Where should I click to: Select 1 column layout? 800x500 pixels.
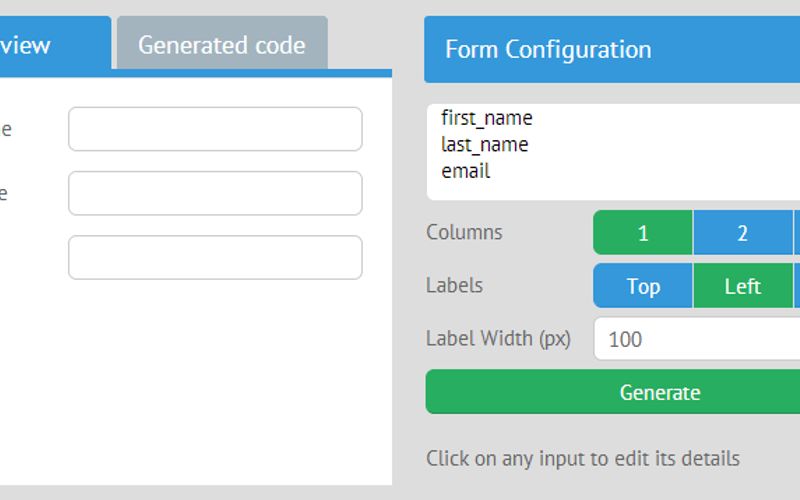pyautogui.click(x=643, y=233)
